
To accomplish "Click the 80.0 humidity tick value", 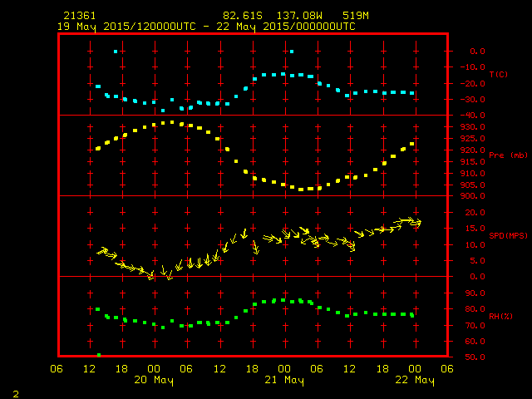I will point(475,309).
